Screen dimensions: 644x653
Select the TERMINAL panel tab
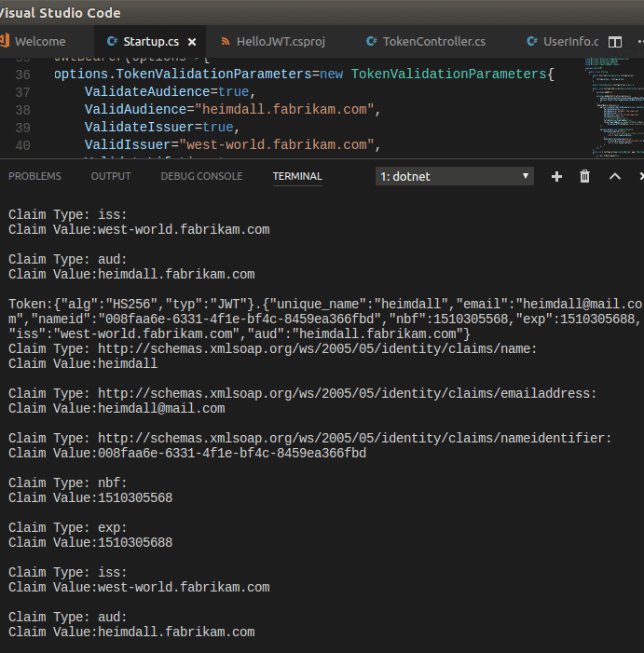point(297,176)
